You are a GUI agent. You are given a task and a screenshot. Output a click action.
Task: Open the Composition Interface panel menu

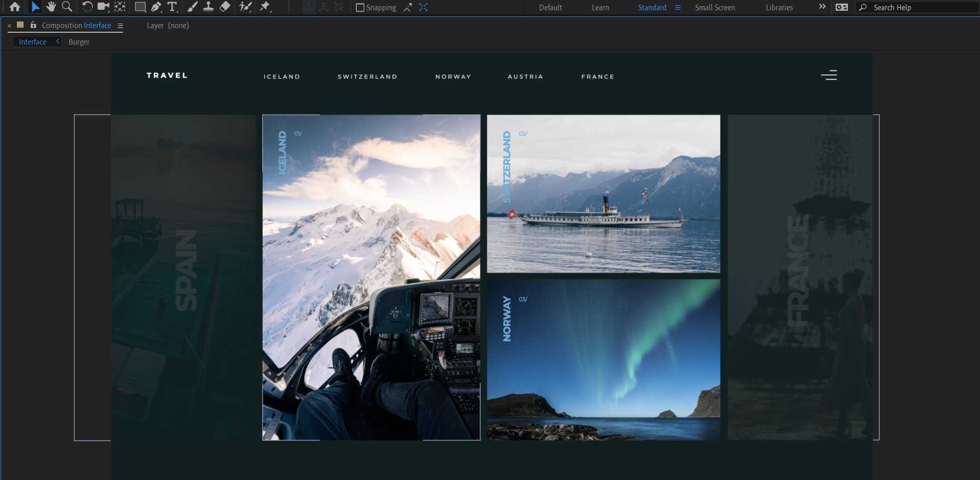point(120,26)
